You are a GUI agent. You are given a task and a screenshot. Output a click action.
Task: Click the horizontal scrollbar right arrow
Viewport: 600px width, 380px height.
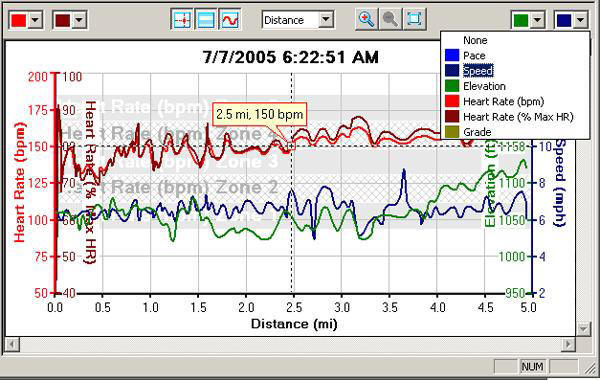pos(568,344)
